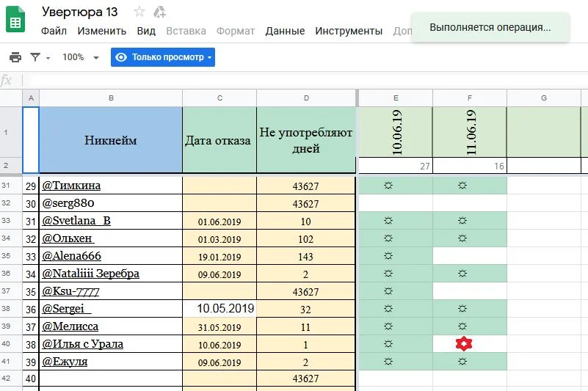
Task: Select column B header
Action: coord(111,98)
